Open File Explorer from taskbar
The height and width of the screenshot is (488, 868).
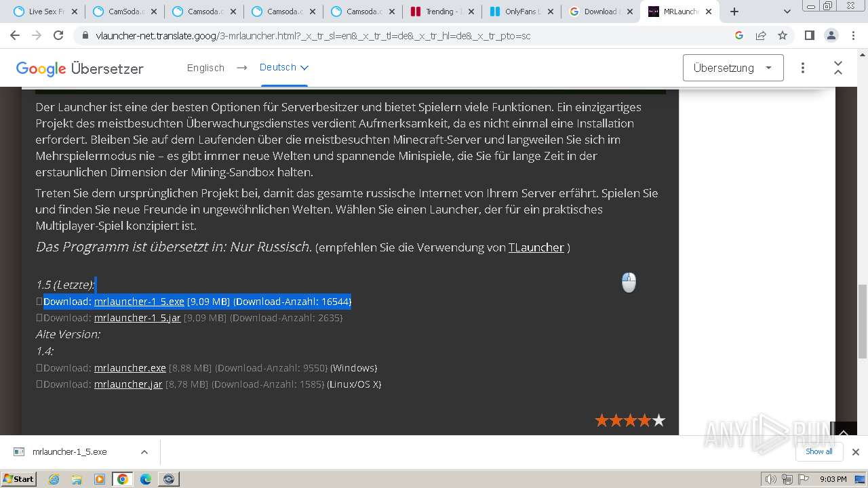pos(77,479)
